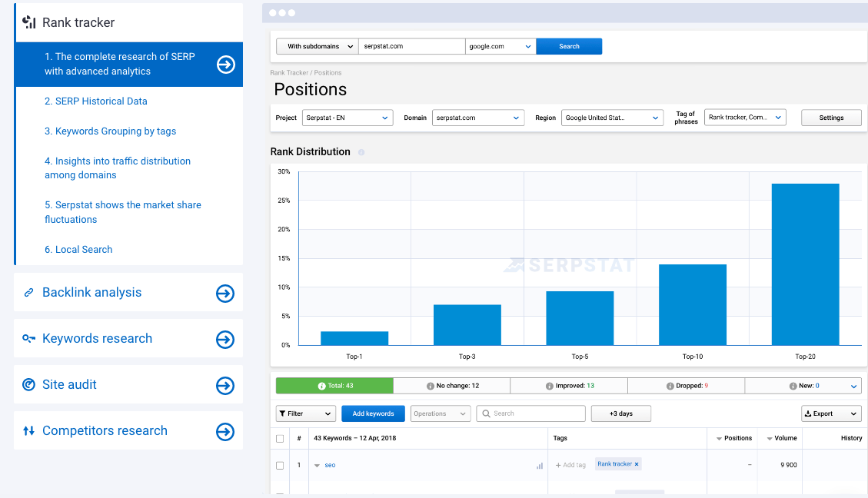The height and width of the screenshot is (498, 868).
Task: Click the Top-20 bar in chart
Action: (806, 264)
